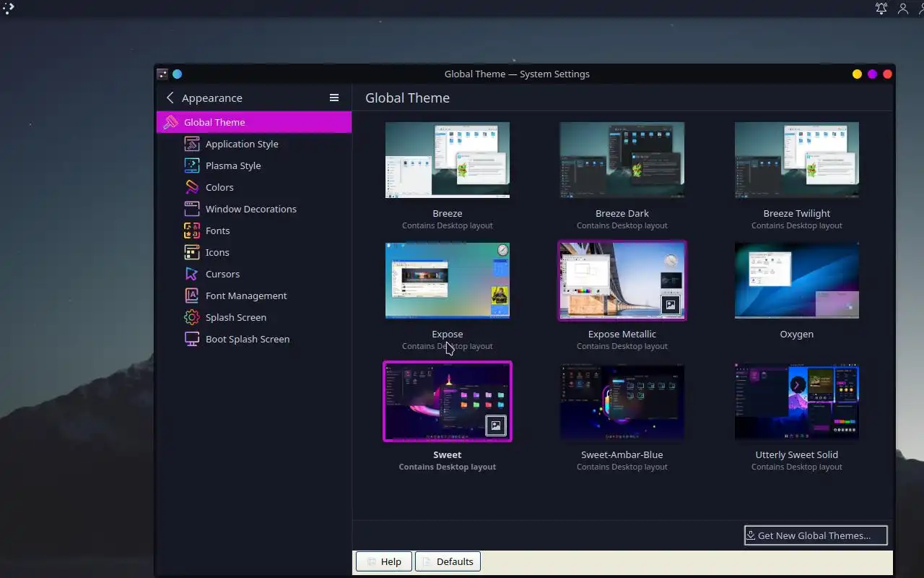Click the Sweet-Ambar-Blue label

(x=622, y=454)
